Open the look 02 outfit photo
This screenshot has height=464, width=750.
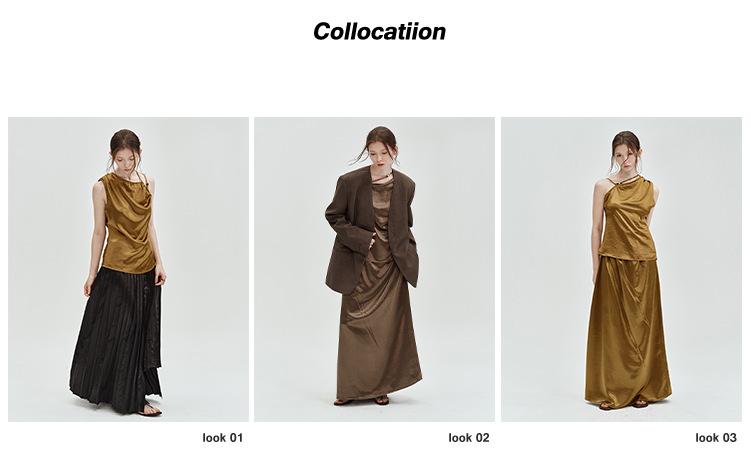click(374, 269)
